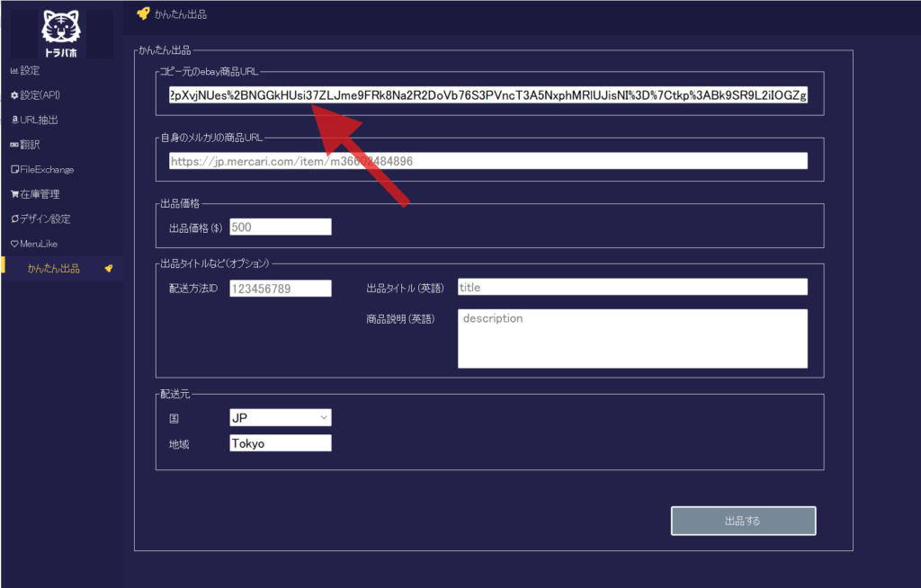
Task: Click the 地域 field showing Tokyo
Action: pos(281,443)
